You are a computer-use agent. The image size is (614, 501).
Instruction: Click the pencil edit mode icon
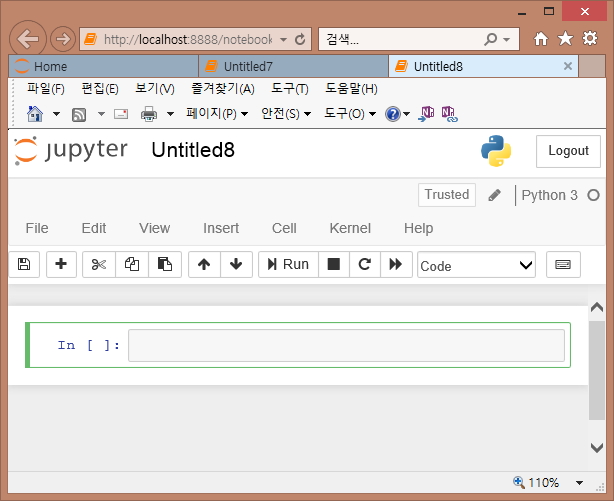coord(495,195)
